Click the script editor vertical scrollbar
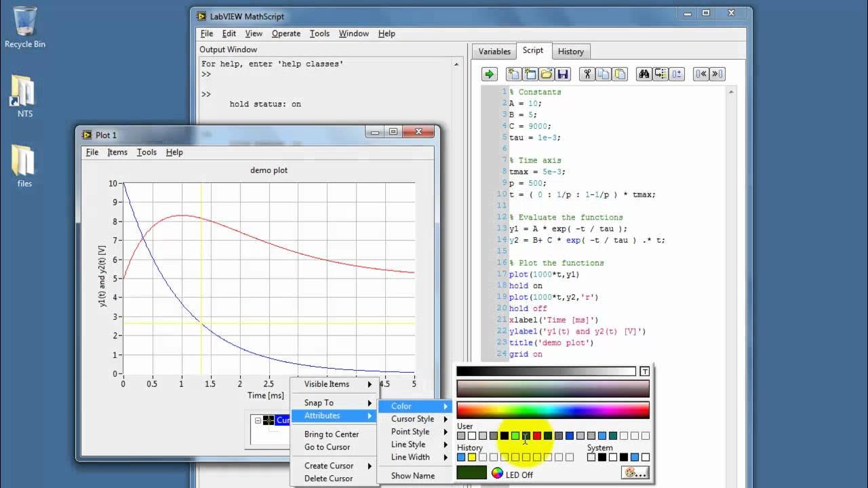The image size is (868, 488). pyautogui.click(x=731, y=224)
